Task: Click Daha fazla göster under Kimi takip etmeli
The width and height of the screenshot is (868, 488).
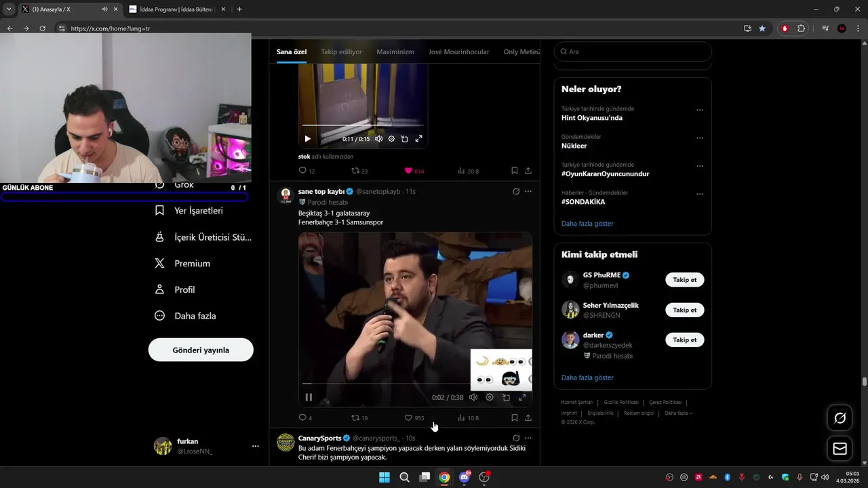Action: click(587, 378)
